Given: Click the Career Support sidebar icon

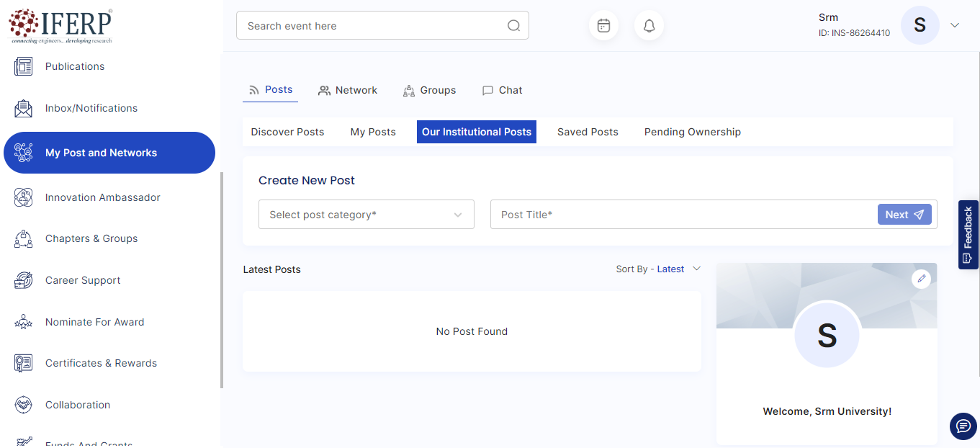Looking at the screenshot, I should click(x=24, y=280).
